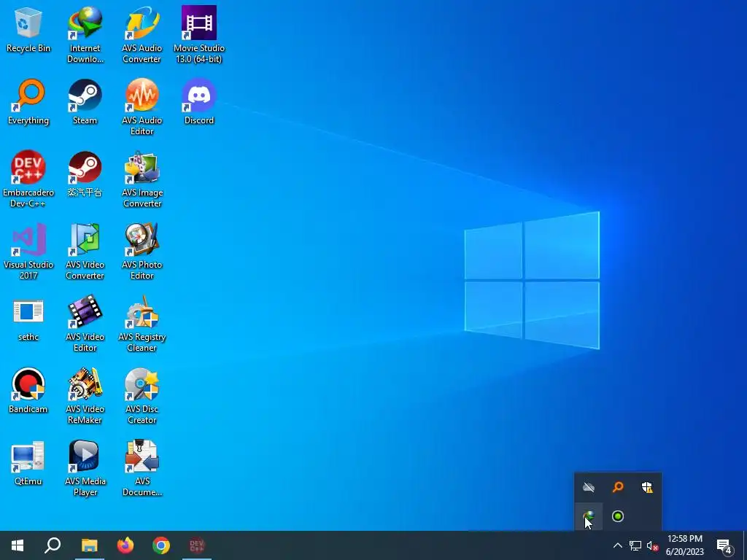Viewport: 747px width, 560px height.
Task: Select the Discord desktop shortcut
Action: [199, 102]
